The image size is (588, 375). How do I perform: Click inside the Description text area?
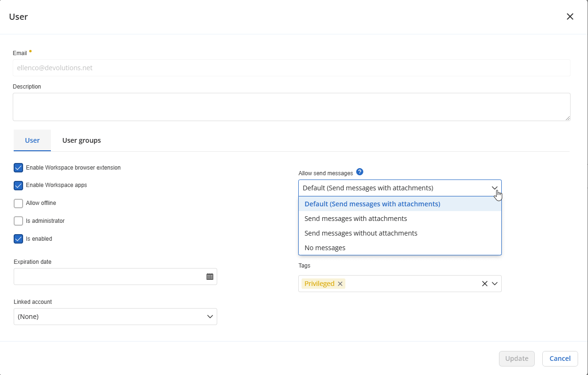pyautogui.click(x=291, y=107)
